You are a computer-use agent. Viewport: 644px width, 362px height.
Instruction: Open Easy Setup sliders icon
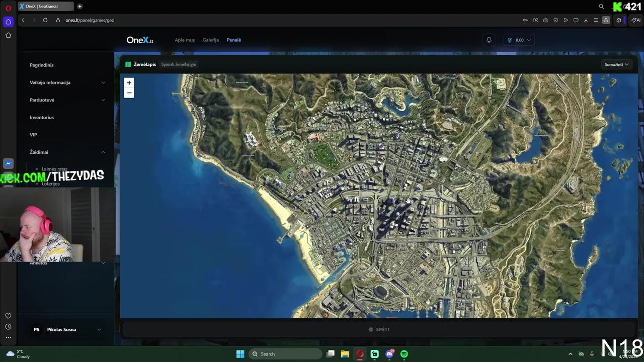pyautogui.click(x=596, y=20)
